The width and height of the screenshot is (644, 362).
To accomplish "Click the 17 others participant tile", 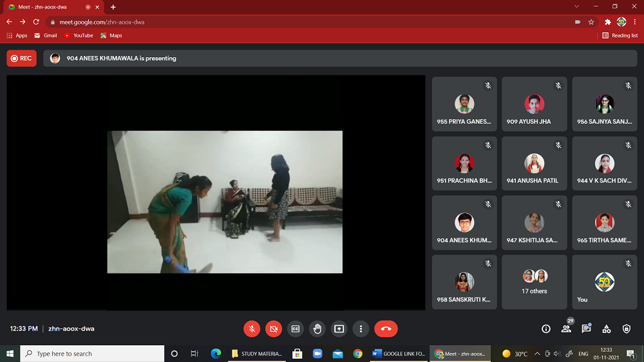I will pos(535,282).
